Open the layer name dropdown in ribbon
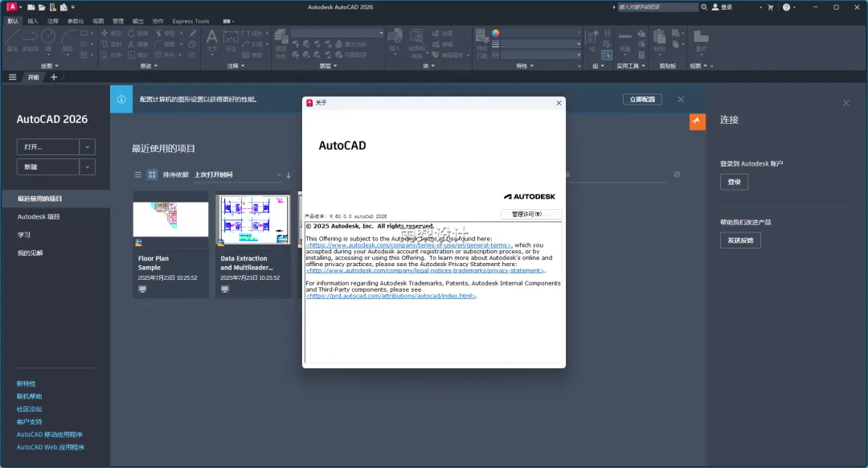The image size is (868, 468). pyautogui.click(x=337, y=33)
